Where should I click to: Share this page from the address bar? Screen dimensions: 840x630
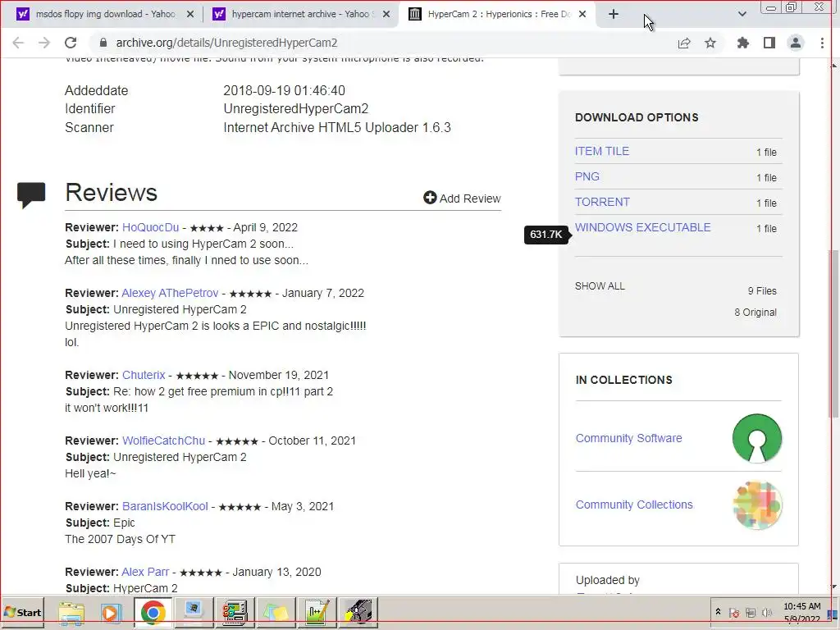[684, 43]
